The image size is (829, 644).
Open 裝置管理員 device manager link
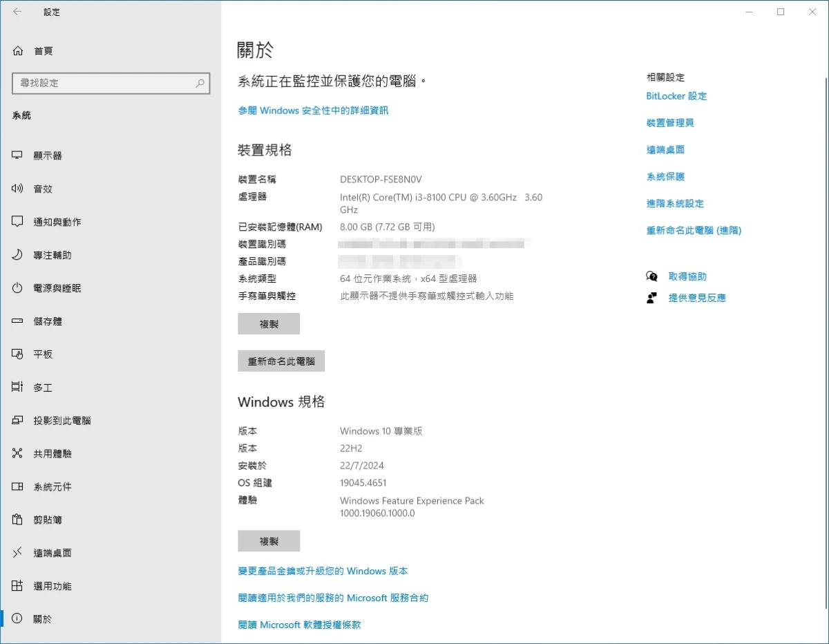[x=670, y=123]
